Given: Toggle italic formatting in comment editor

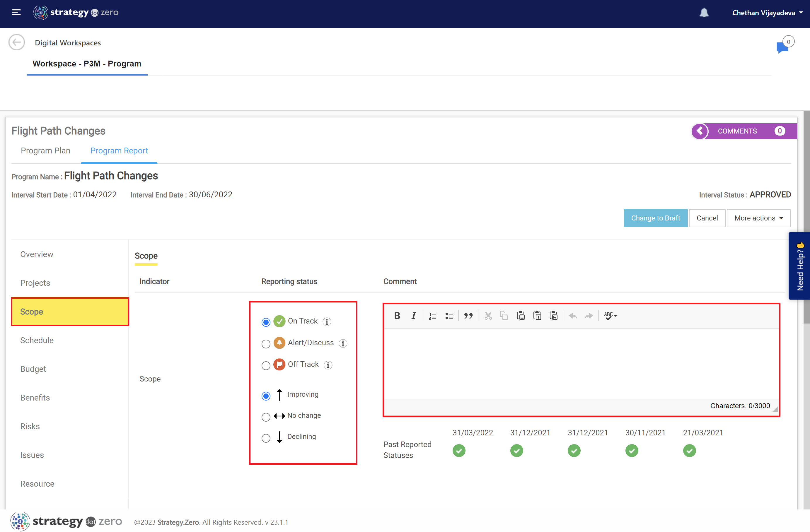Looking at the screenshot, I should (x=414, y=316).
